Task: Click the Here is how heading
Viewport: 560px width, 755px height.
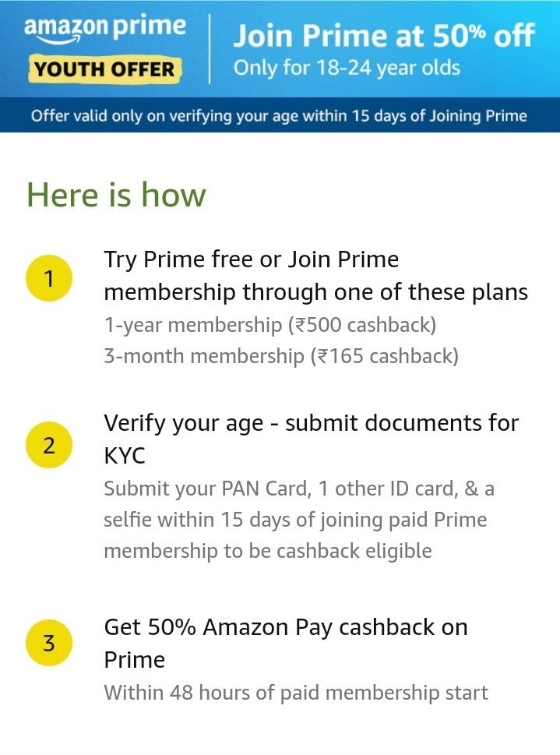Action: 116,195
